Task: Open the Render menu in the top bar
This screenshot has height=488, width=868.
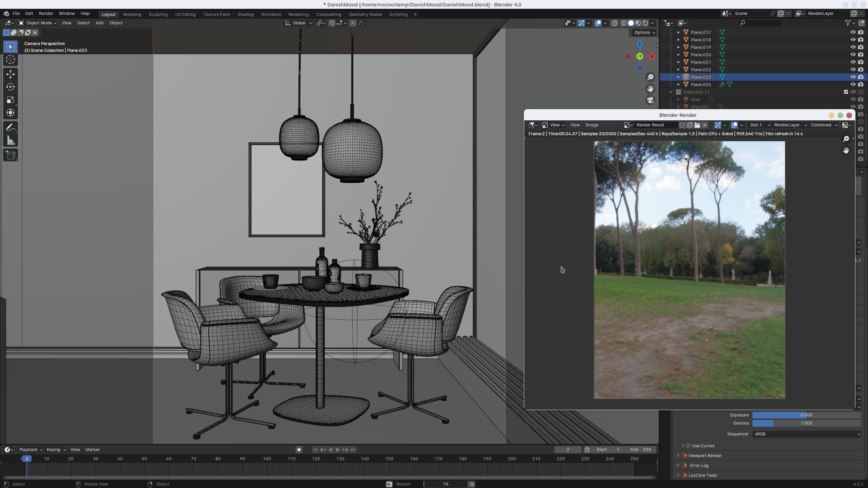Action: pos(46,14)
